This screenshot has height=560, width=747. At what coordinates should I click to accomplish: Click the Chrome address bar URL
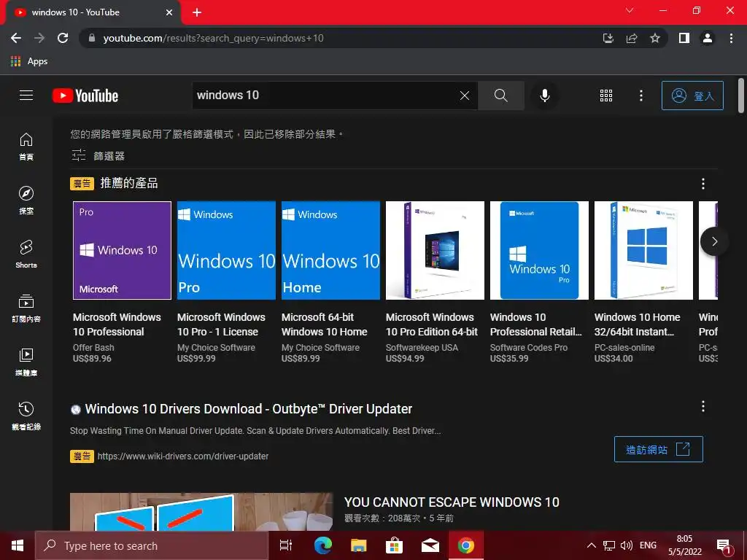[213, 38]
